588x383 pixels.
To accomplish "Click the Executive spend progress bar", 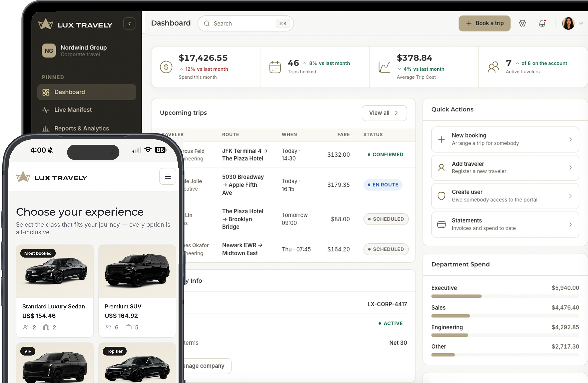I will click(505, 296).
